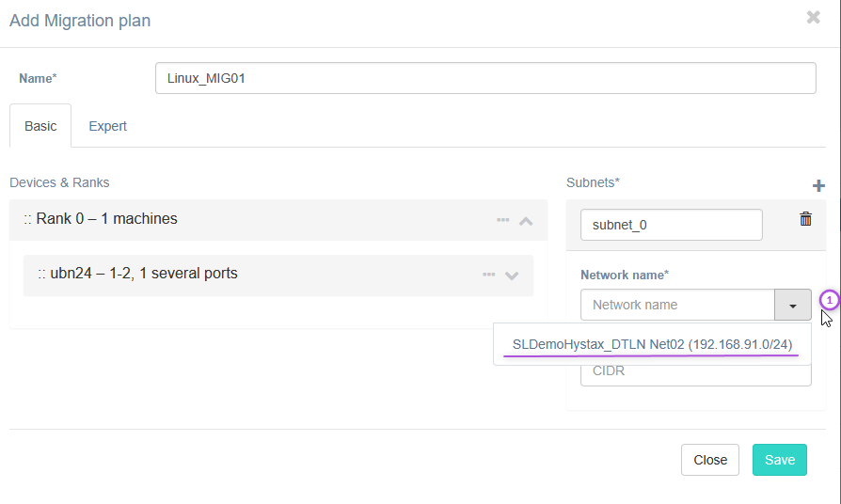Dismiss dialog with the top-right X
This screenshot has height=504, width=841.
(814, 17)
